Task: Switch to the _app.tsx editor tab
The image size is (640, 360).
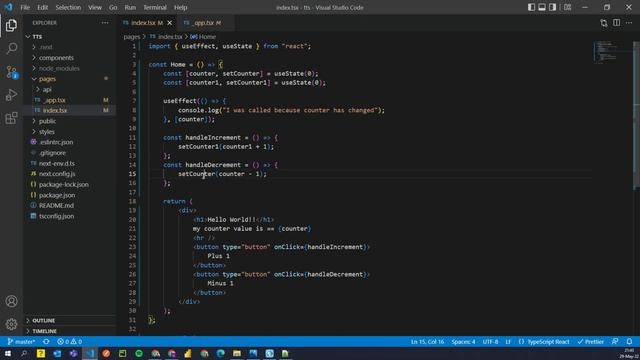Action: pos(206,23)
